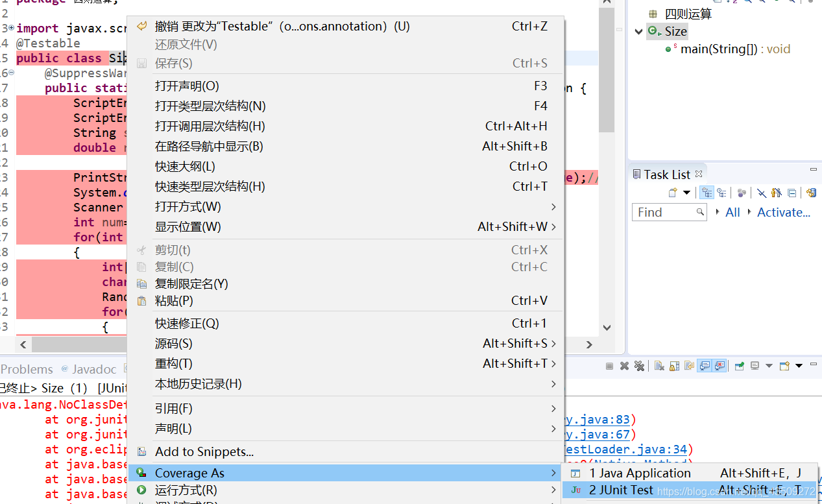Open stack trace link estLoader.java:34
The width and height of the screenshot is (822, 504).
[626, 450]
